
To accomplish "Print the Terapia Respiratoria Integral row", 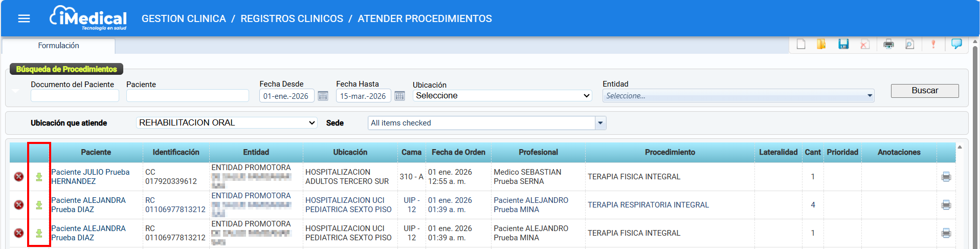I will click(x=946, y=205).
